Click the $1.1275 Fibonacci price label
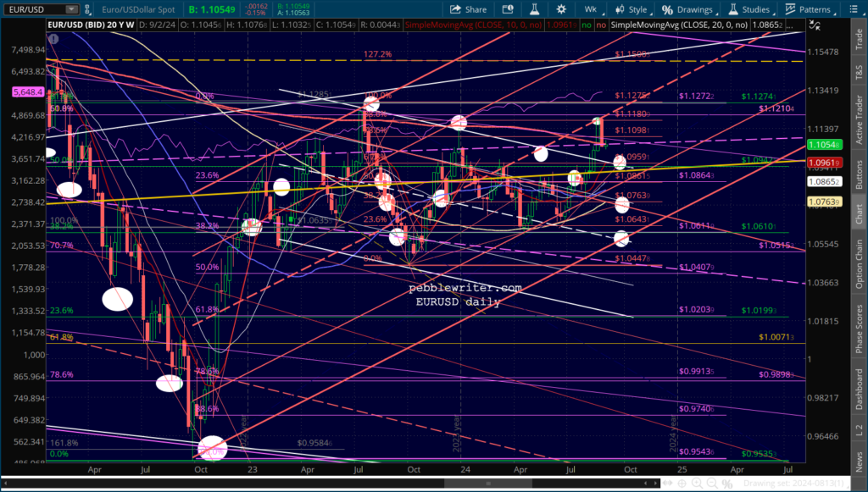The height and width of the screenshot is (492, 868). [x=632, y=96]
